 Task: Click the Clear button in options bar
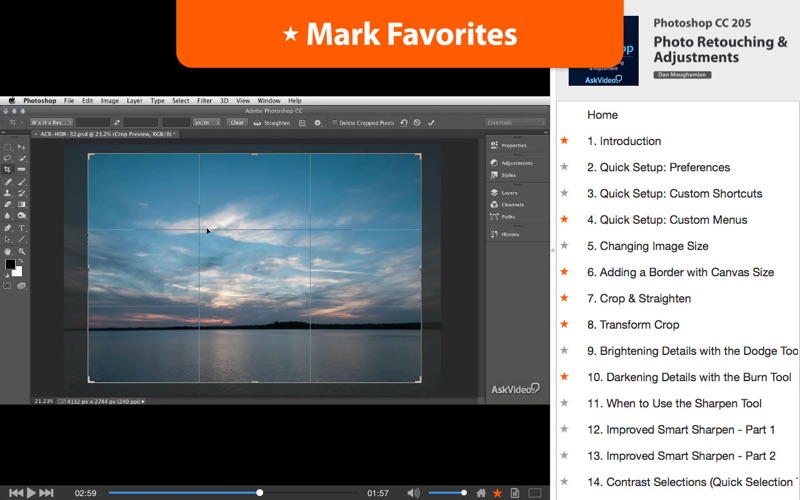[x=237, y=122]
